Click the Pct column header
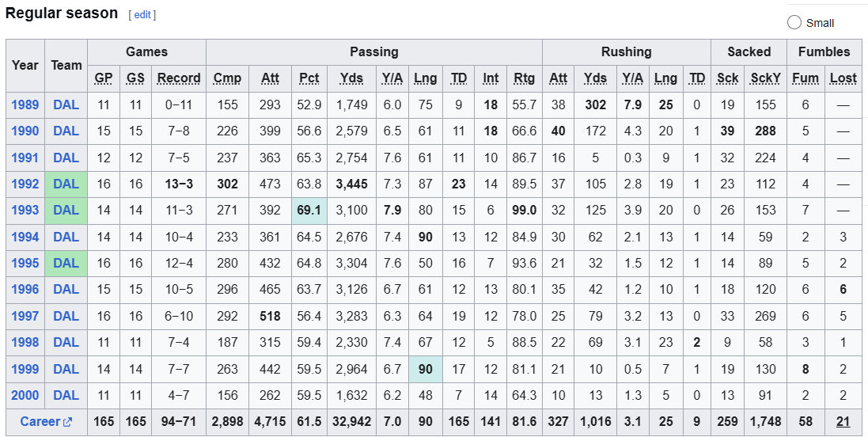The width and height of the screenshot is (868, 437). pos(309,78)
